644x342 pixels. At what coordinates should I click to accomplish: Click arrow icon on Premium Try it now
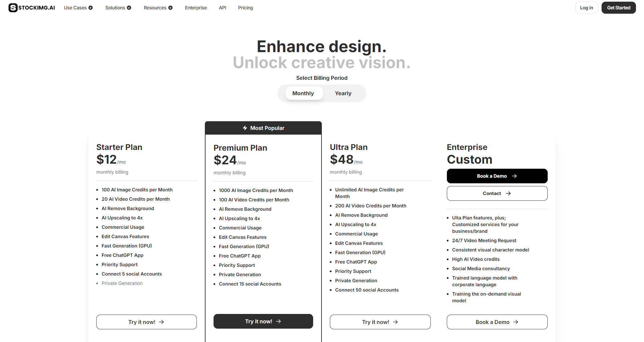point(278,321)
